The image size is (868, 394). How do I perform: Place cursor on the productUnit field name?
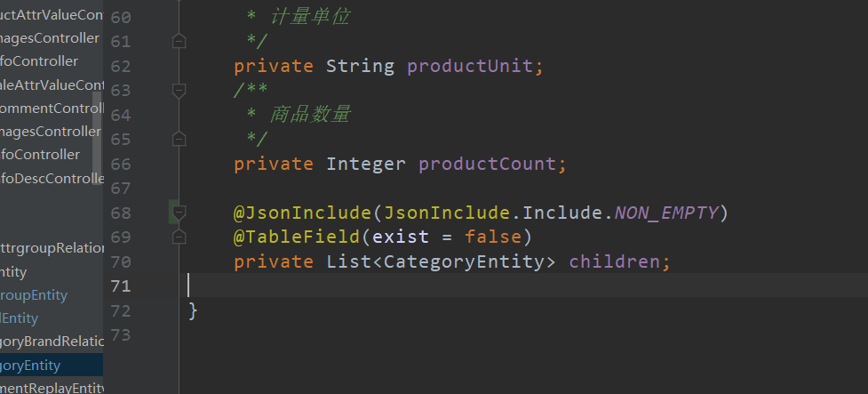click(471, 67)
